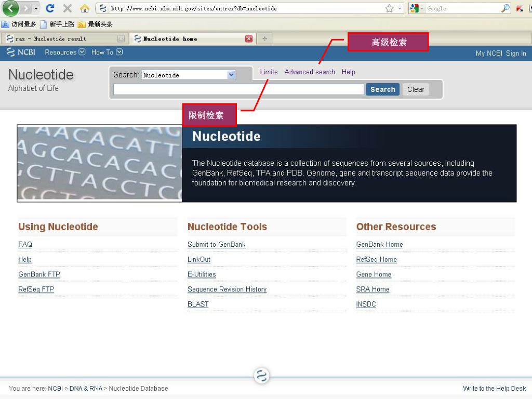The width and height of the screenshot is (532, 399).
Task: Open the Advanced search link
Action: click(310, 72)
